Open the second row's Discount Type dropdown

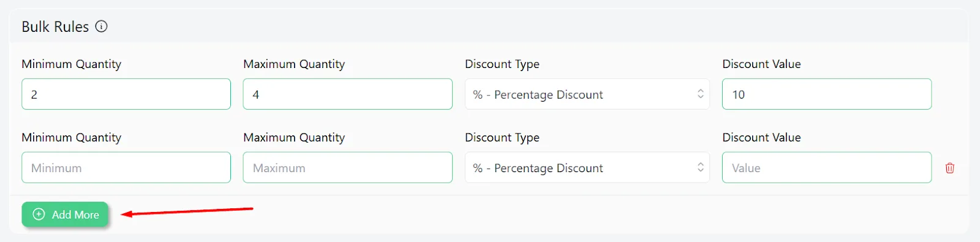click(587, 168)
